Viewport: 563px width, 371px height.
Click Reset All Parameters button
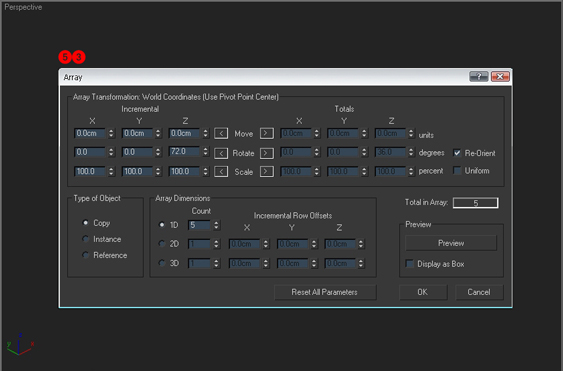[x=325, y=292]
